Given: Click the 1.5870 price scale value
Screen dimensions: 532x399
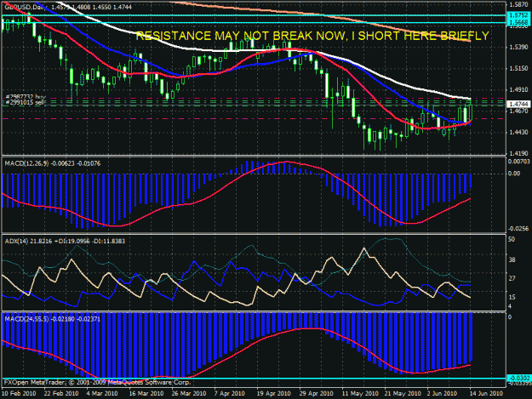Looking at the screenshot, I should [518, 4].
